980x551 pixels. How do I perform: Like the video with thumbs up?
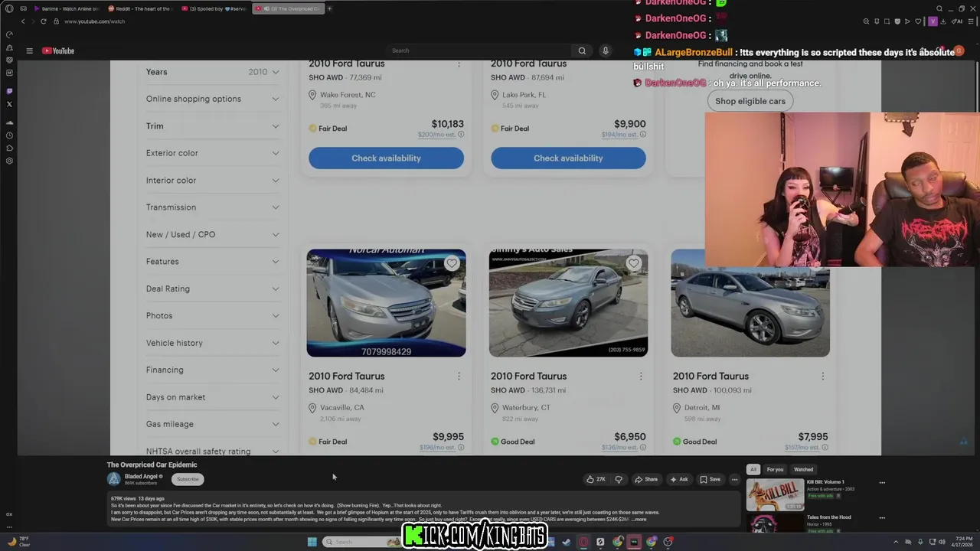(x=596, y=480)
